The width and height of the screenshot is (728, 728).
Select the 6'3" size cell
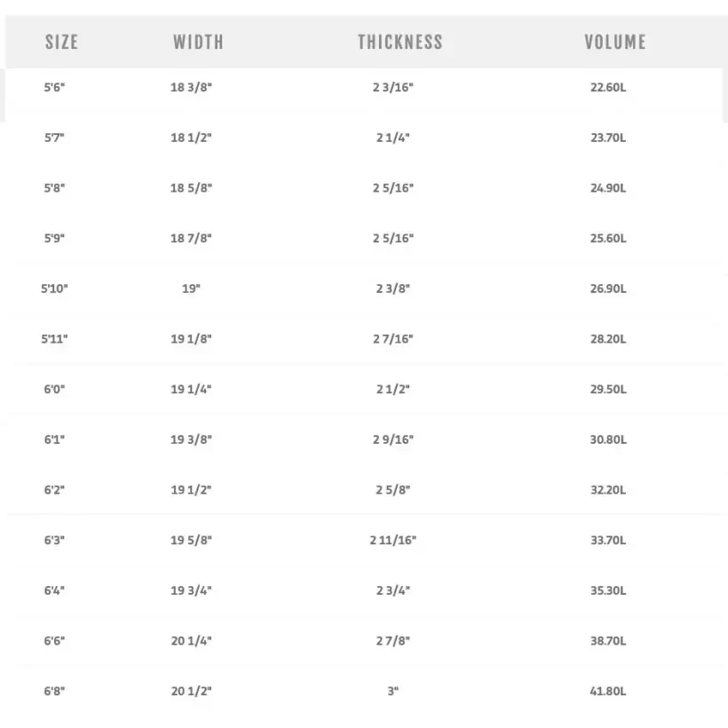pos(55,540)
